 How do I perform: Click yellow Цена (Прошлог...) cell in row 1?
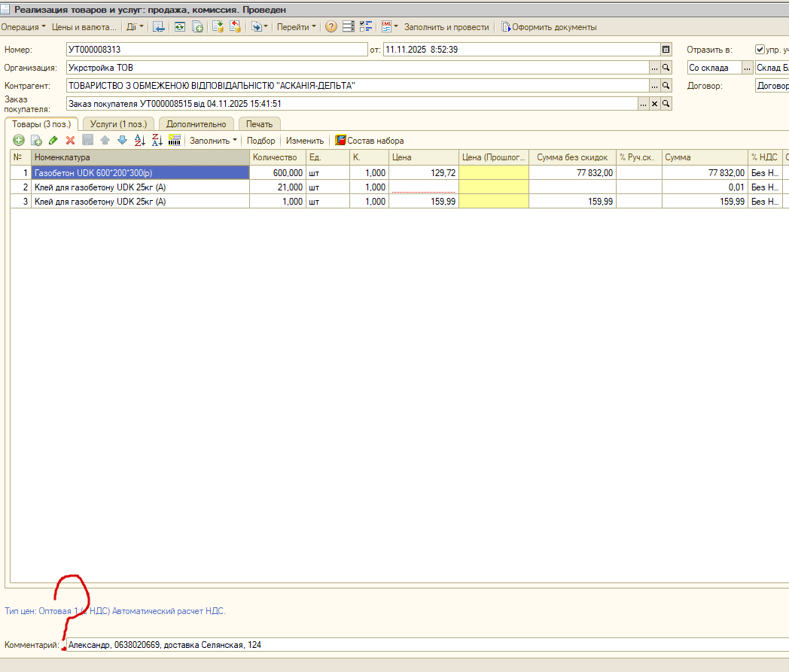494,172
